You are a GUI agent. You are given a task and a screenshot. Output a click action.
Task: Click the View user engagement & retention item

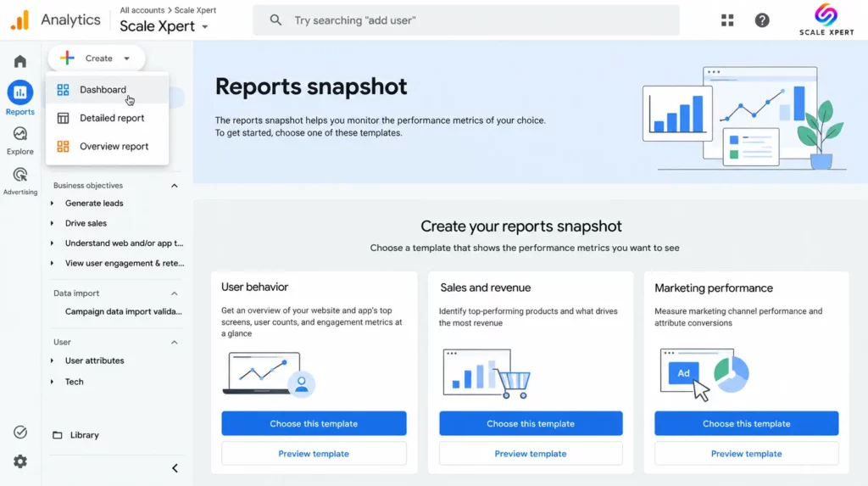click(x=125, y=263)
